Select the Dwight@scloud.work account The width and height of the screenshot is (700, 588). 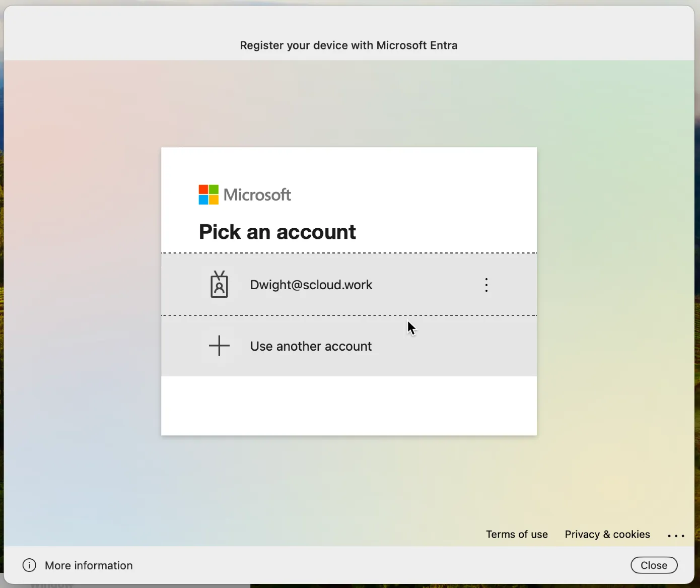point(348,285)
